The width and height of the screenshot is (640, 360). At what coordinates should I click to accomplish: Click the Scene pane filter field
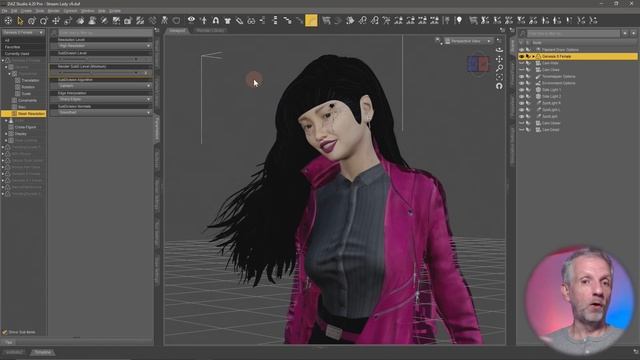pos(573,33)
